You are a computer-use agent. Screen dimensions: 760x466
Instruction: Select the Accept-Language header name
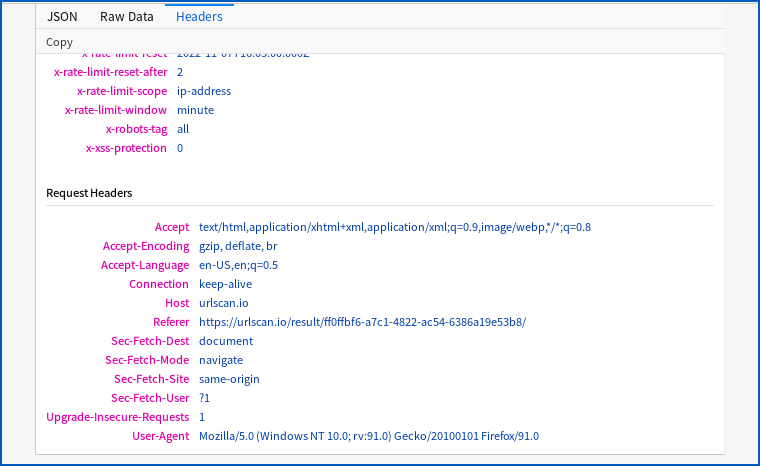(145, 265)
